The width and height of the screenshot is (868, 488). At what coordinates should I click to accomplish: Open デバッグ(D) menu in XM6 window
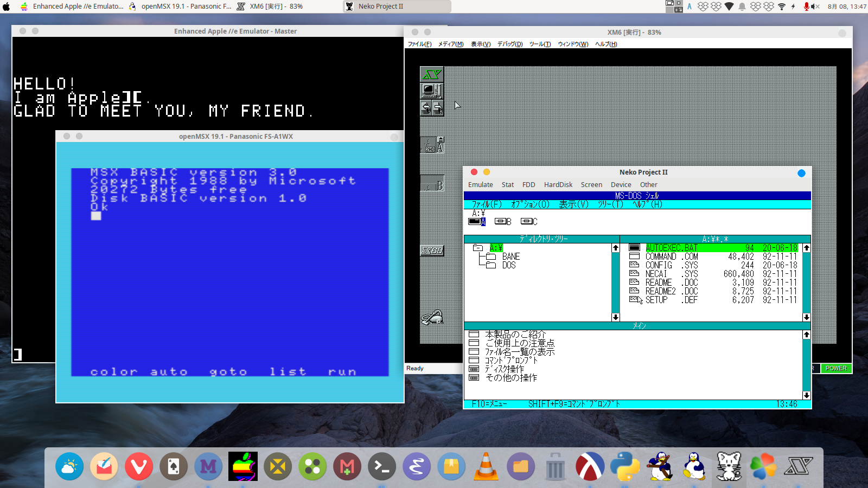[x=510, y=44]
